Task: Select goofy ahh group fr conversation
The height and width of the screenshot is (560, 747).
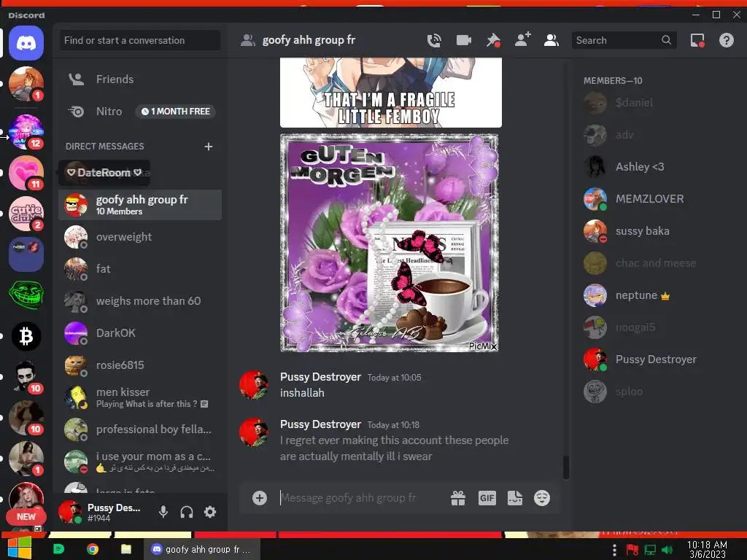Action: point(139,205)
